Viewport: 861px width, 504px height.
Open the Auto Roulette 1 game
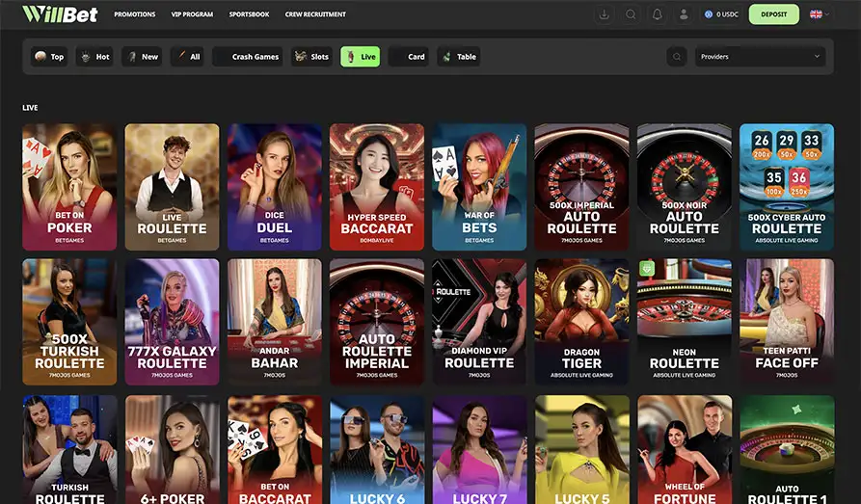point(787,450)
